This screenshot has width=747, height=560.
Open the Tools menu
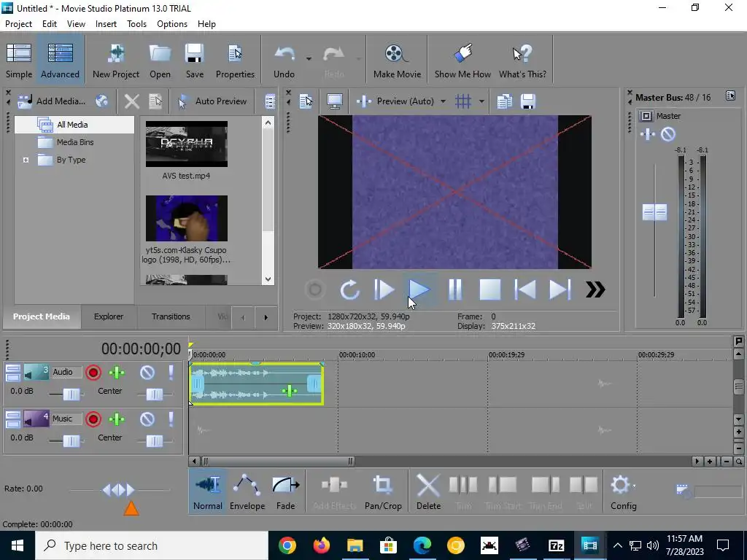136,24
